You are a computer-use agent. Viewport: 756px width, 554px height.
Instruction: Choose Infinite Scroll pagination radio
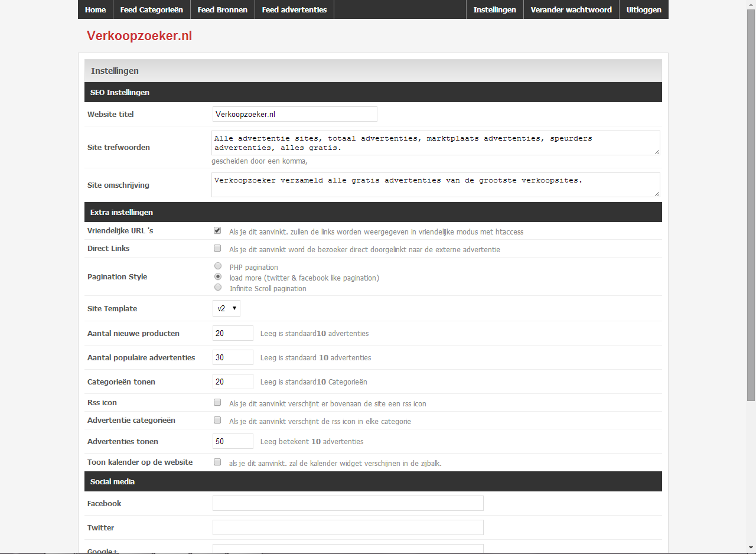218,288
